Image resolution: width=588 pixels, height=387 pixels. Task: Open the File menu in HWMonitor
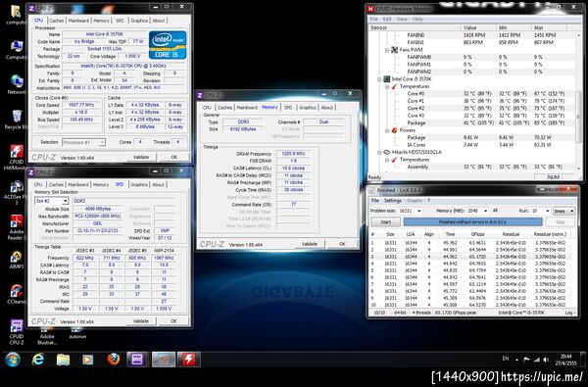point(374,19)
